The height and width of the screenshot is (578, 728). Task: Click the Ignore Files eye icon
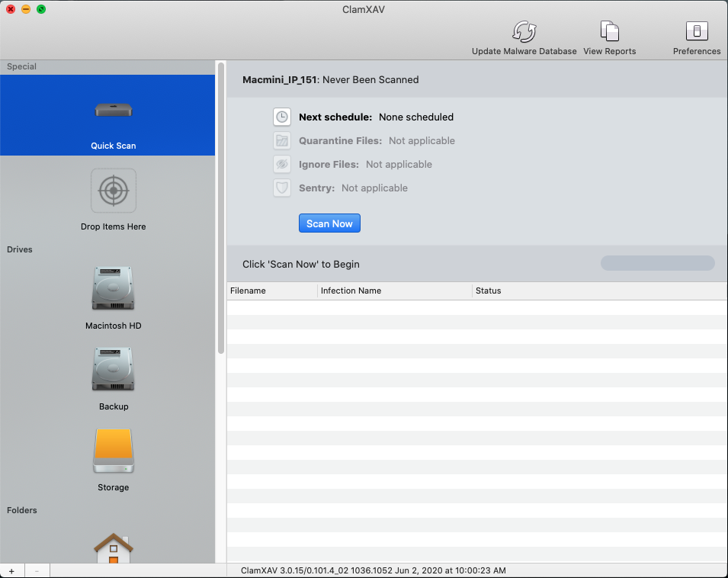coord(282,165)
